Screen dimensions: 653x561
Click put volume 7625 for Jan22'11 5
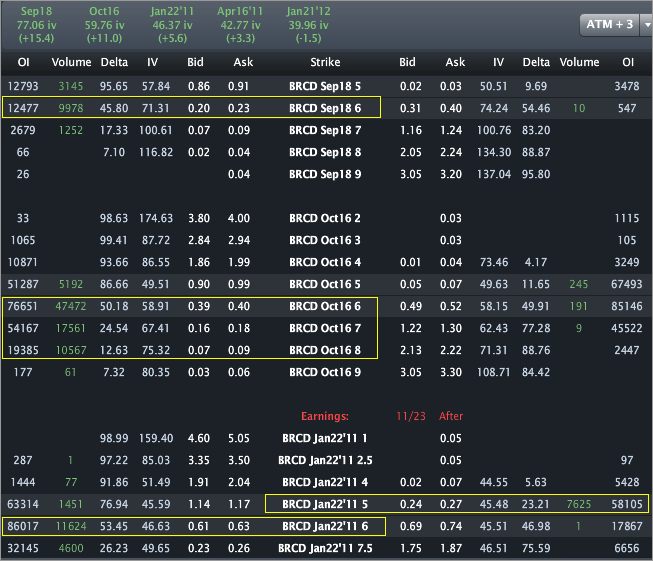579,504
